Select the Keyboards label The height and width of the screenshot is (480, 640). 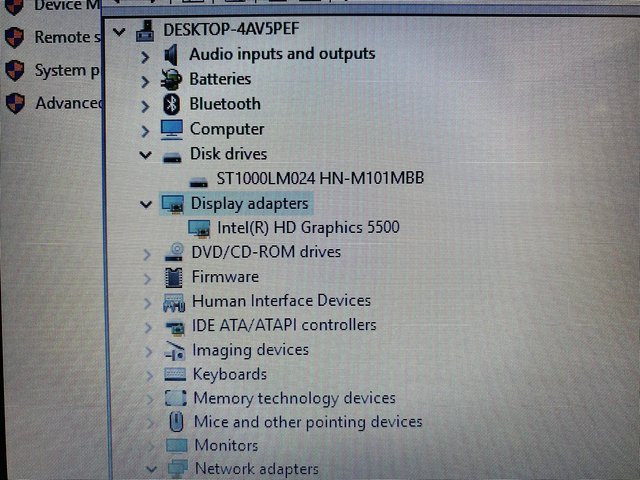coord(230,374)
